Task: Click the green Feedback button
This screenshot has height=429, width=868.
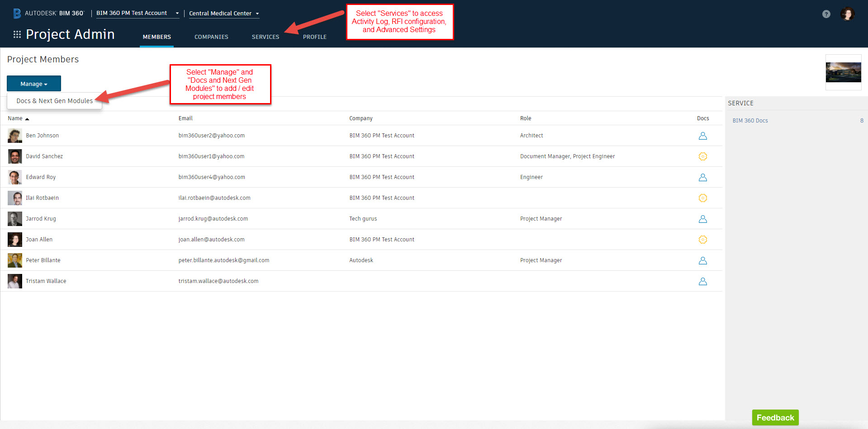Action: (x=775, y=418)
